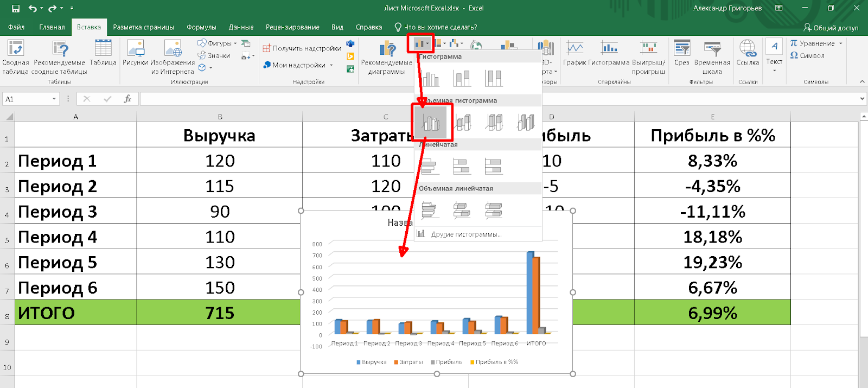Click the Таблица insert table icon

pyautogui.click(x=103, y=53)
